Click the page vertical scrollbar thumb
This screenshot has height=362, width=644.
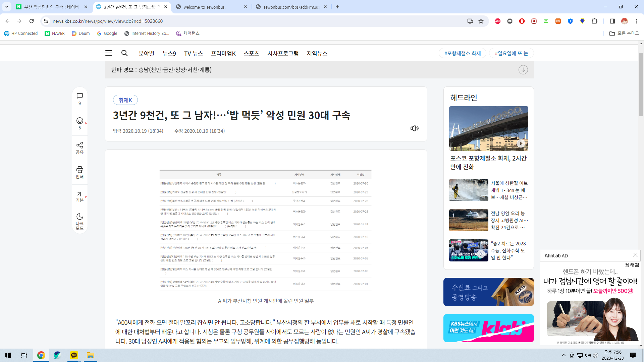coord(641,84)
